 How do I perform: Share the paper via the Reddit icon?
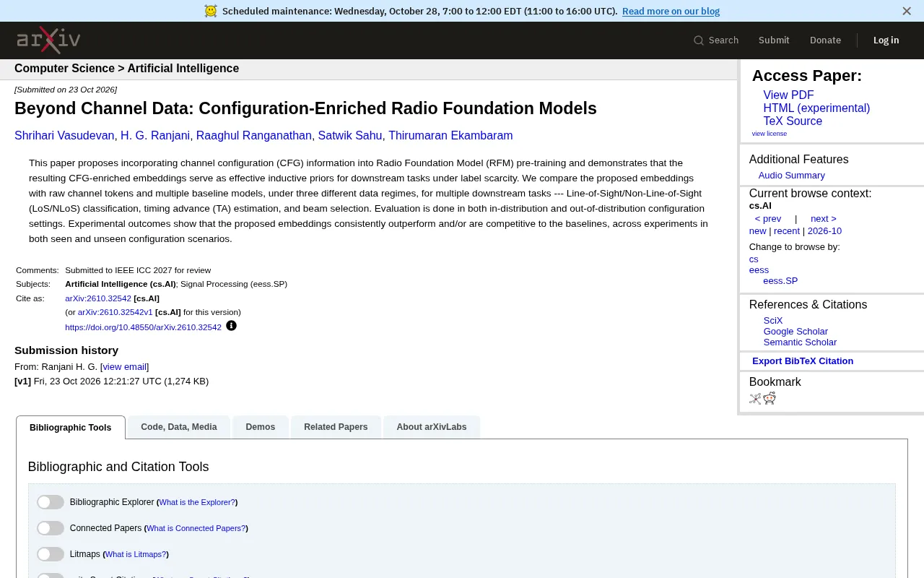click(x=770, y=398)
